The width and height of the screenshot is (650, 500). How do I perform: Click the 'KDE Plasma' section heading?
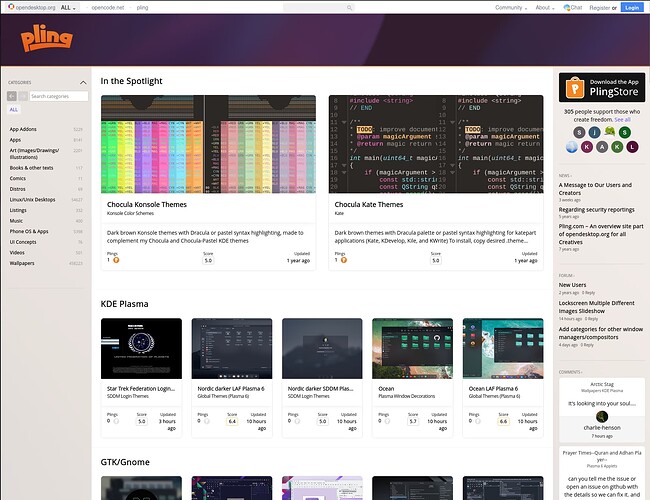pyautogui.click(x=124, y=304)
